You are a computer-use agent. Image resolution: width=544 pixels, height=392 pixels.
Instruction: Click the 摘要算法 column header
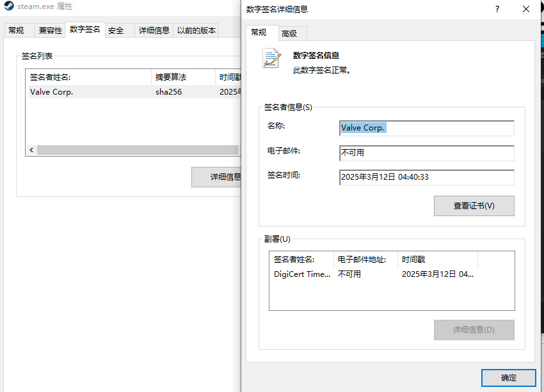(x=183, y=77)
